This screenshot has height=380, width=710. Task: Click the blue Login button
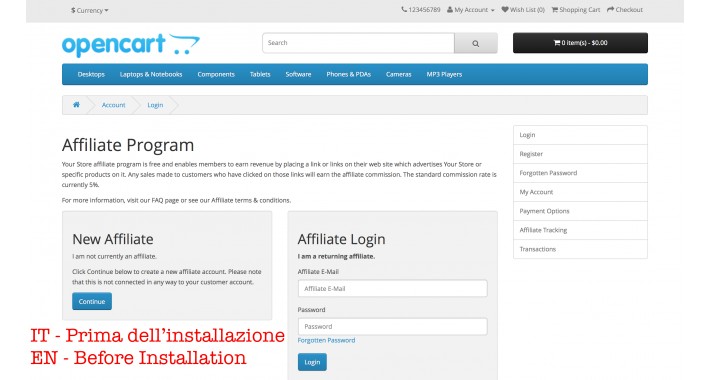click(x=312, y=362)
